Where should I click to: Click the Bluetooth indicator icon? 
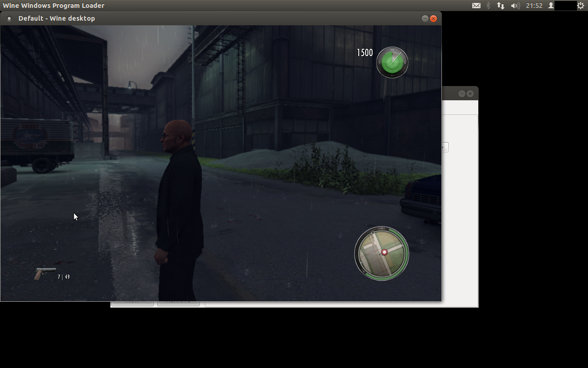click(x=488, y=6)
